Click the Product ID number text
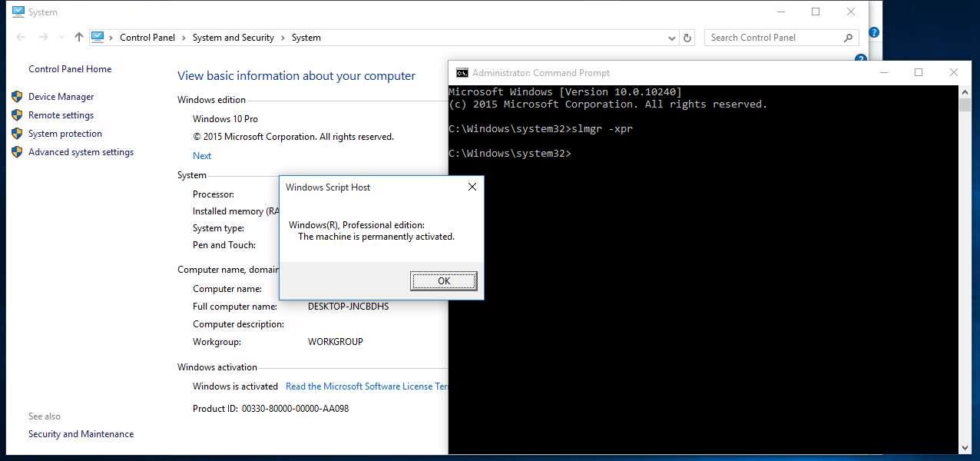Viewport: 980px width, 461px height. (x=295, y=409)
